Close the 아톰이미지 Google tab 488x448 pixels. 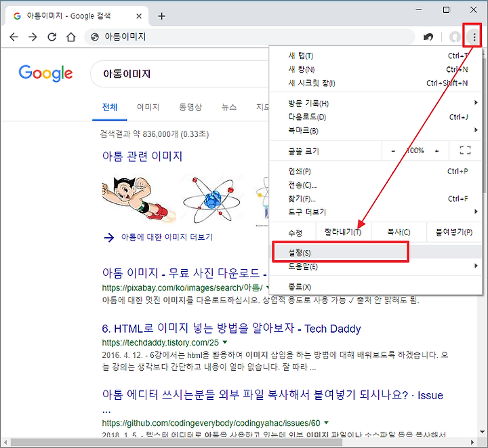(139, 16)
